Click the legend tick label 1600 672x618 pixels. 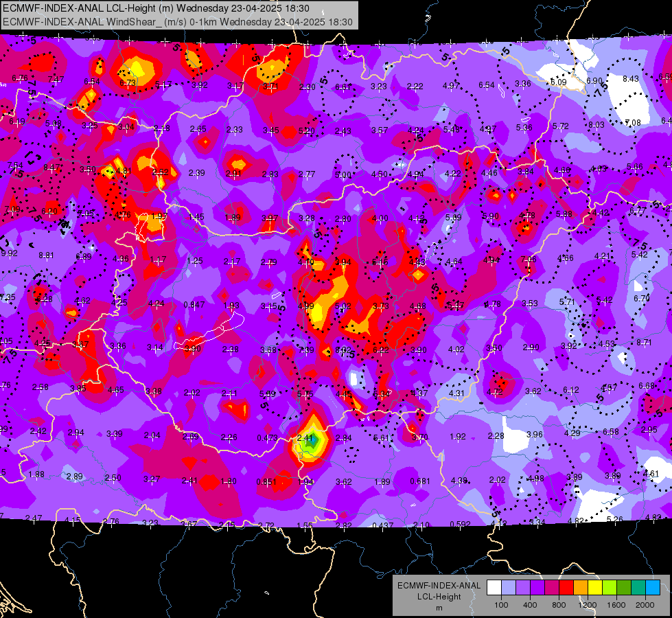pyautogui.click(x=616, y=605)
